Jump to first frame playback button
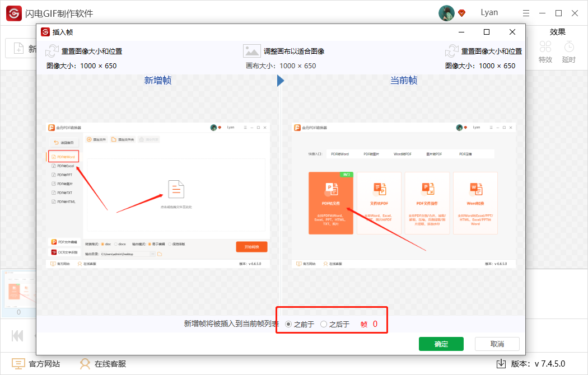588x375 pixels. [x=17, y=336]
